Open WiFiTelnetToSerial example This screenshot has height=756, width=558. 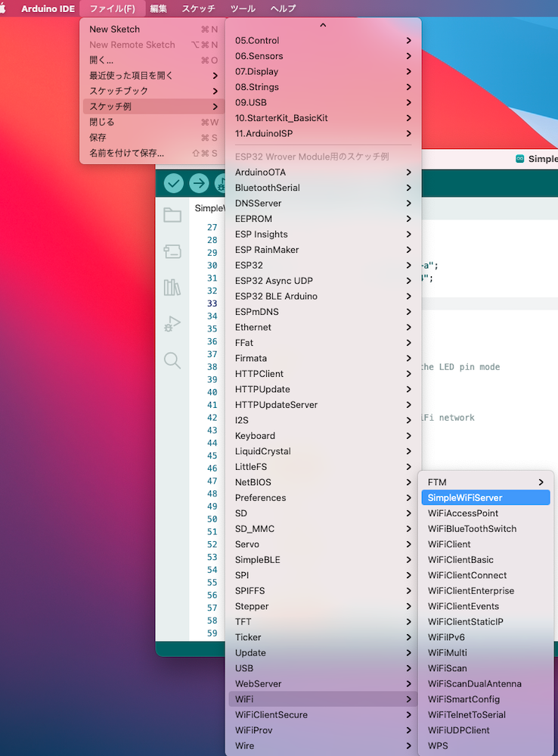click(485, 714)
